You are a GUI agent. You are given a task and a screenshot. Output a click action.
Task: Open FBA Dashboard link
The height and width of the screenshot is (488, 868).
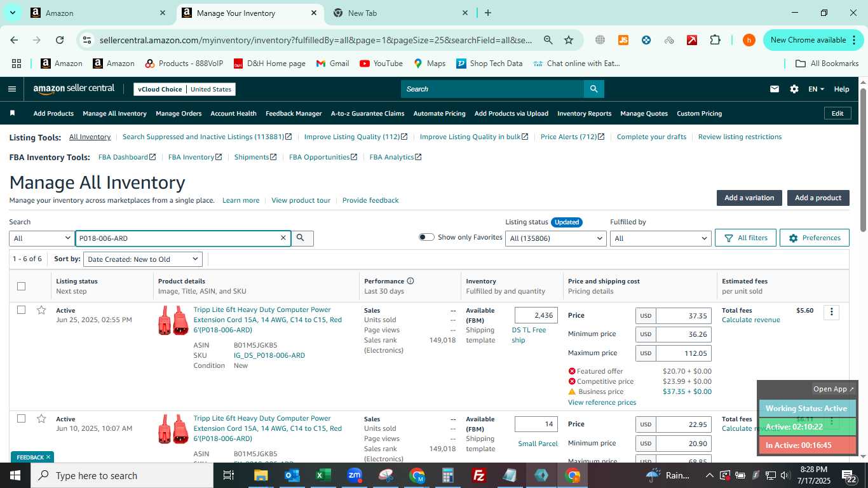pyautogui.click(x=127, y=157)
